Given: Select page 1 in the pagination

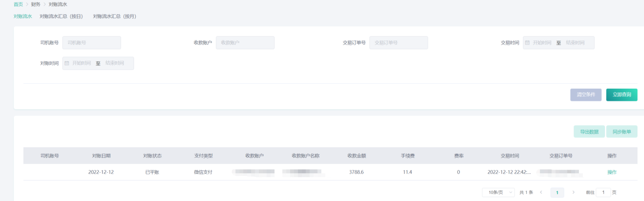Looking at the screenshot, I should tap(557, 193).
